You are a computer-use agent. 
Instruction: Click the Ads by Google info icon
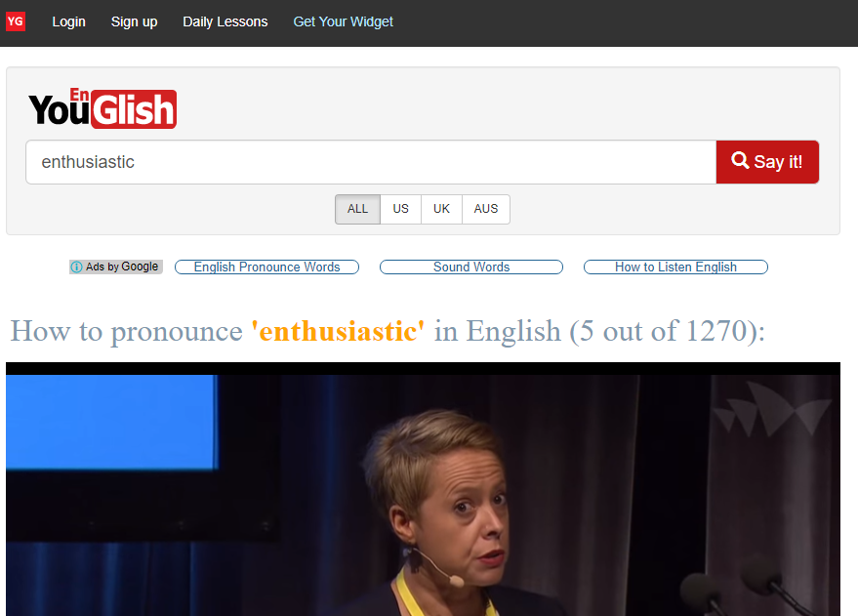point(76,267)
